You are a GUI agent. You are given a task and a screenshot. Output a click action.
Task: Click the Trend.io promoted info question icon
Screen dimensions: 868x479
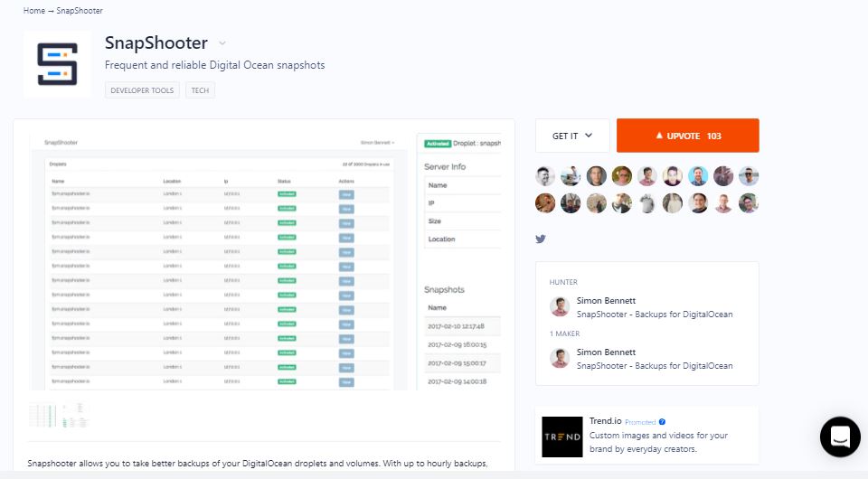[x=662, y=422]
